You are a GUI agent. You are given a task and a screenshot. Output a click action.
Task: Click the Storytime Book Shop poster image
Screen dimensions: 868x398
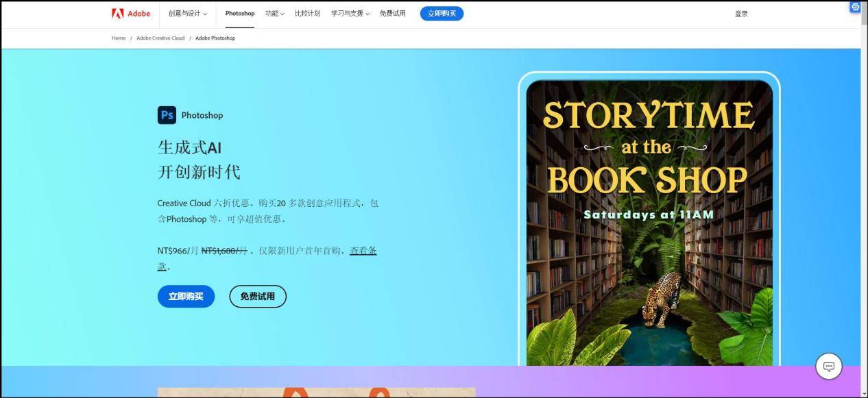click(649, 223)
